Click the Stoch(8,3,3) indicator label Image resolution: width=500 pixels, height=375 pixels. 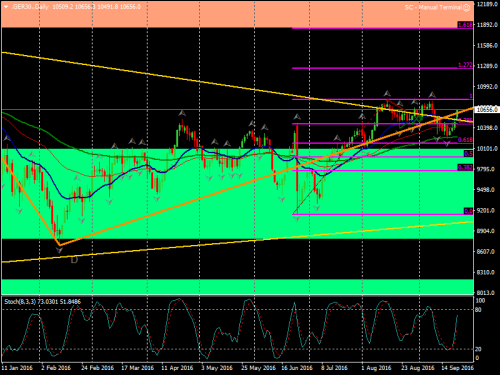20,302
